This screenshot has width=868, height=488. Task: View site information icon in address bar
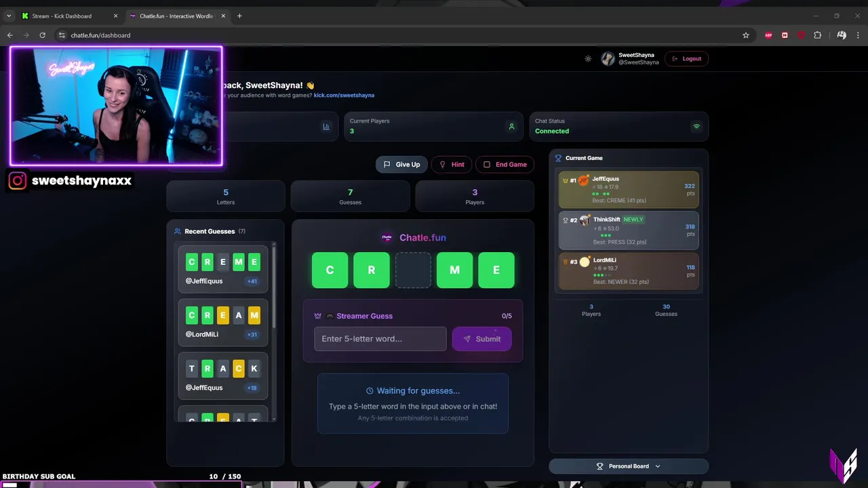click(x=62, y=35)
